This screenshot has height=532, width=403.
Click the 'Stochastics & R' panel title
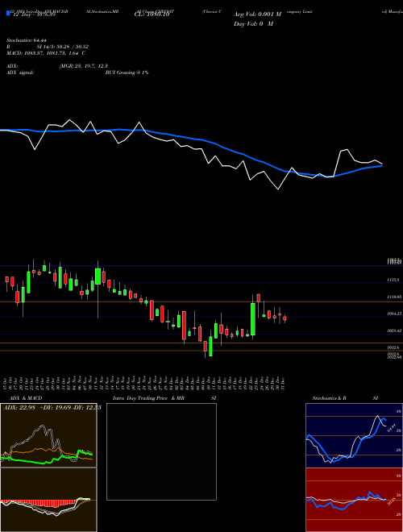pyautogui.click(x=329, y=398)
